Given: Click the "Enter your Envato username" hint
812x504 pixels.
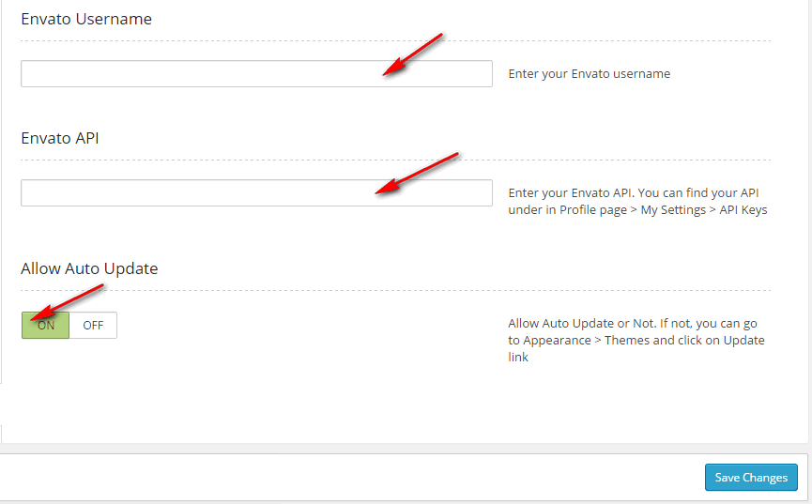Looking at the screenshot, I should pyautogui.click(x=589, y=74).
